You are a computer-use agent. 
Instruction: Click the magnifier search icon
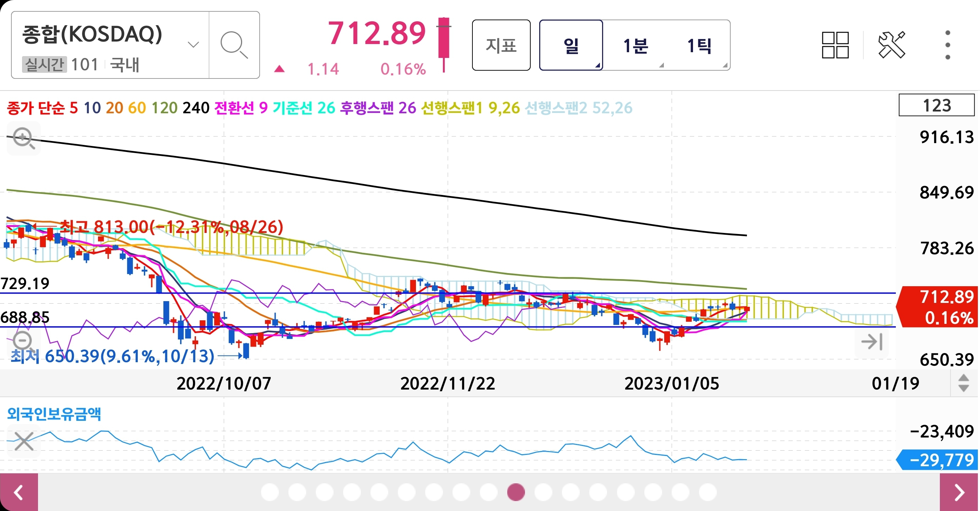tap(234, 45)
